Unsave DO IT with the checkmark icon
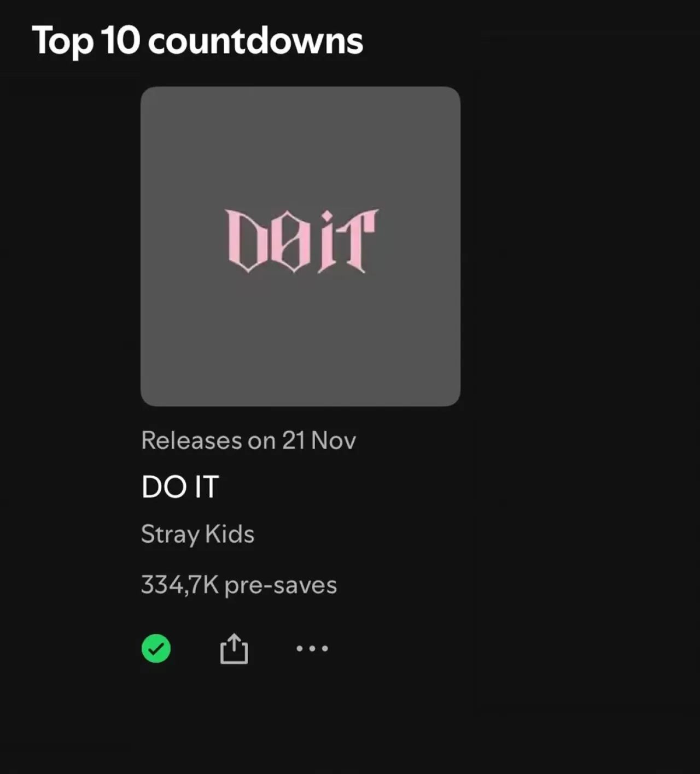This screenshot has height=774, width=700. (156, 648)
